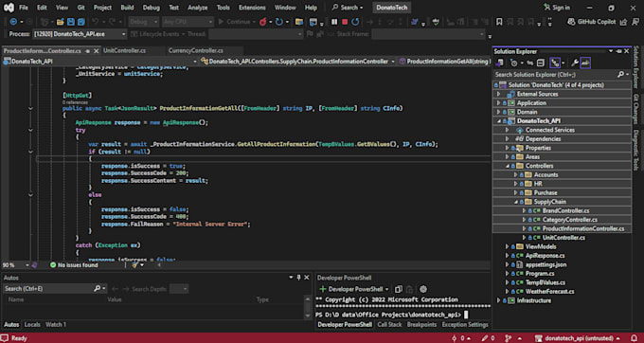Select BrandController.cs in Solution Explorer

pos(565,210)
